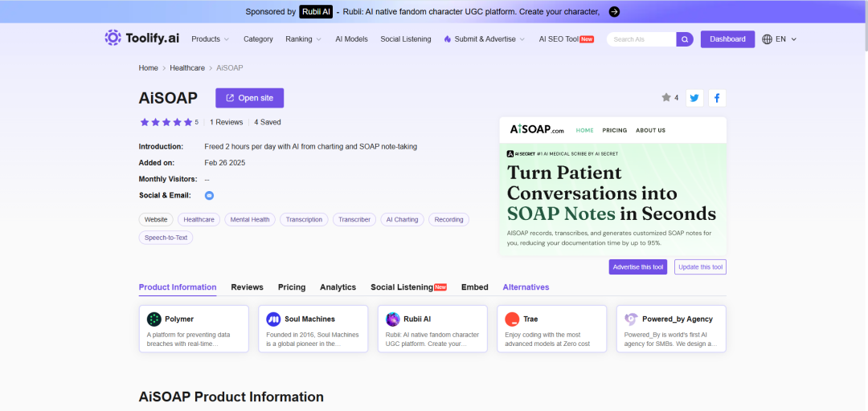Open the Polymer card title

coord(179,319)
